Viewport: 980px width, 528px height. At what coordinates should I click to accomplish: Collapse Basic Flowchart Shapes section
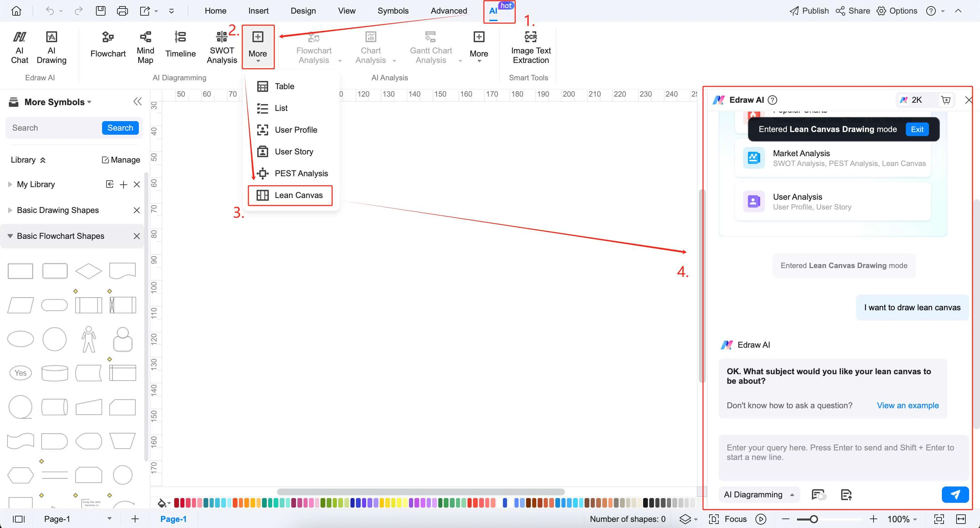[x=10, y=236]
